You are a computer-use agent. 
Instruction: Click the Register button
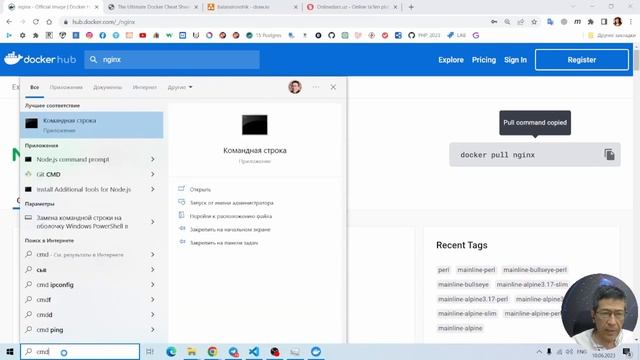(x=582, y=60)
